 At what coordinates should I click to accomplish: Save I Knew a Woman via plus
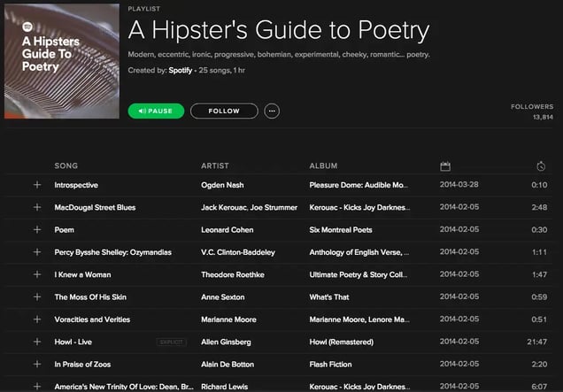click(x=37, y=274)
